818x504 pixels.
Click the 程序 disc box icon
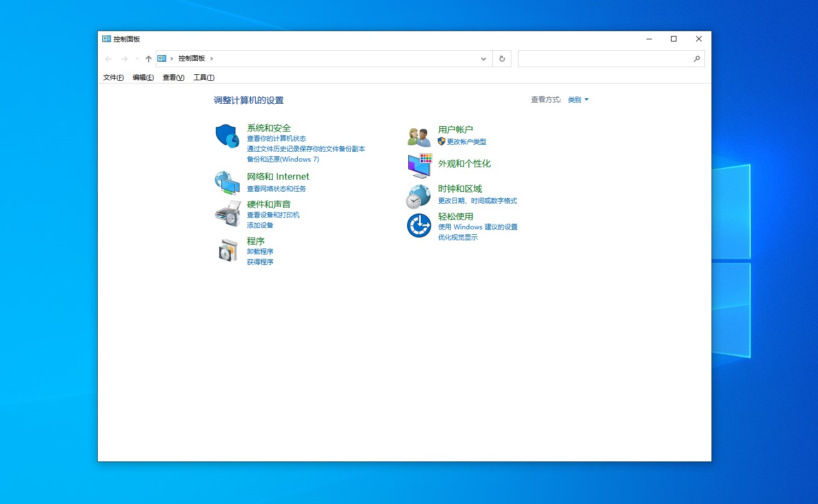pyautogui.click(x=228, y=251)
